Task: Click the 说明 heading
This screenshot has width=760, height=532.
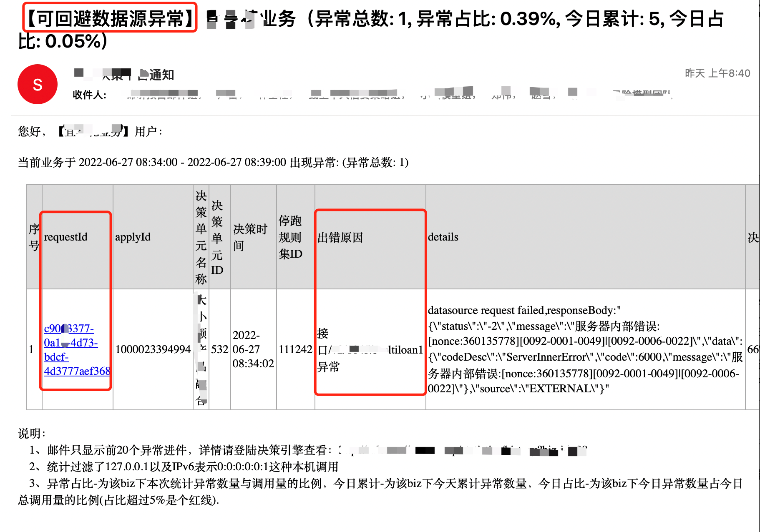Action: point(32,433)
